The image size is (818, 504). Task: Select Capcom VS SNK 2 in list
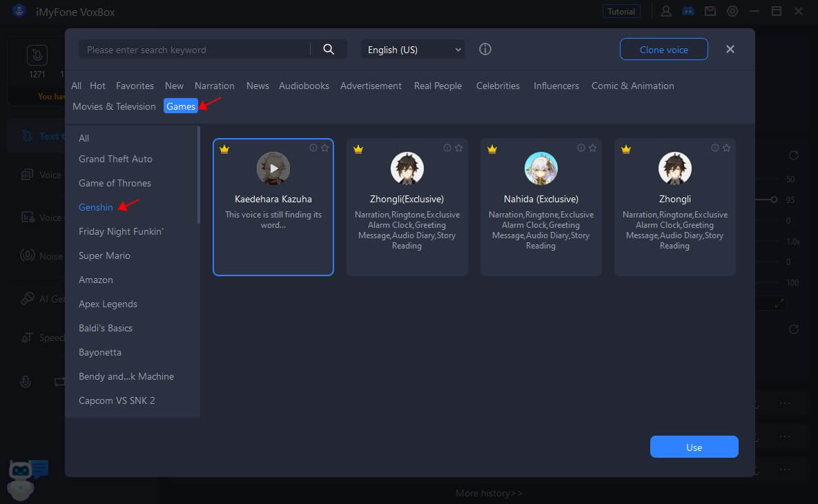(x=117, y=400)
